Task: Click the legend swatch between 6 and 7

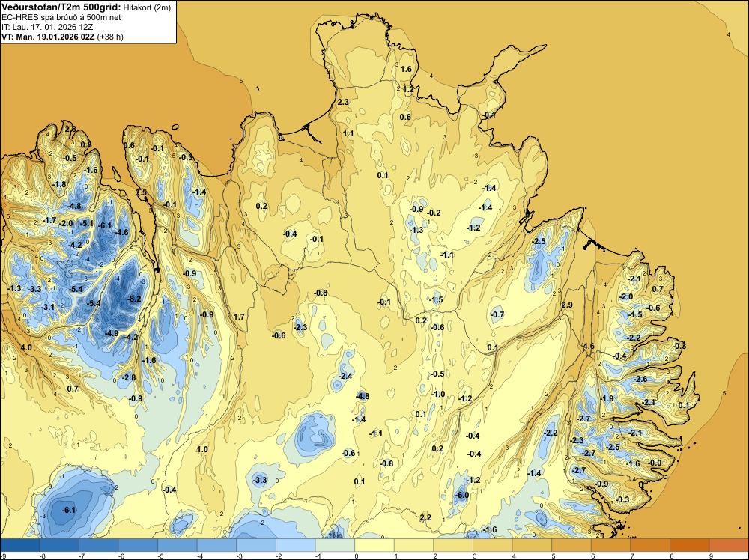Action: coord(611,545)
